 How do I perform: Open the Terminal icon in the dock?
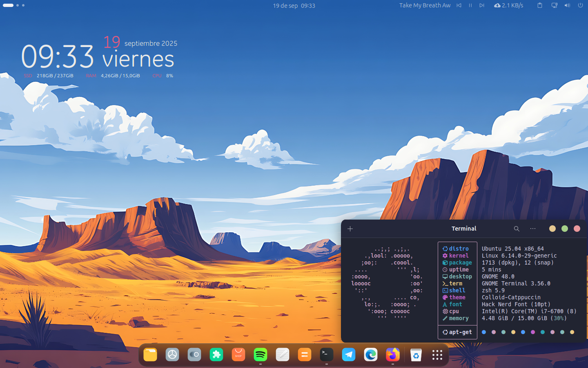coord(326,355)
